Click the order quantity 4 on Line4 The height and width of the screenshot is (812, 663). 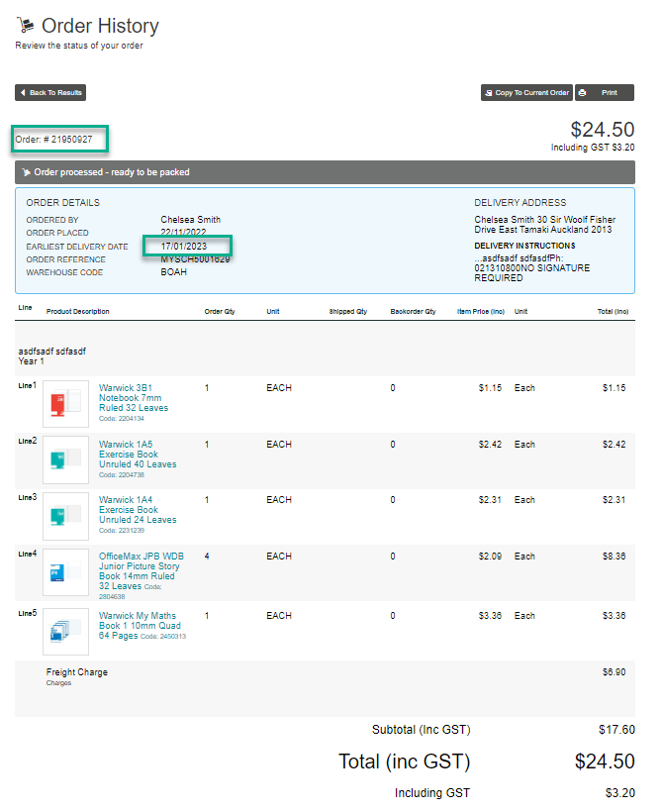pos(207,557)
